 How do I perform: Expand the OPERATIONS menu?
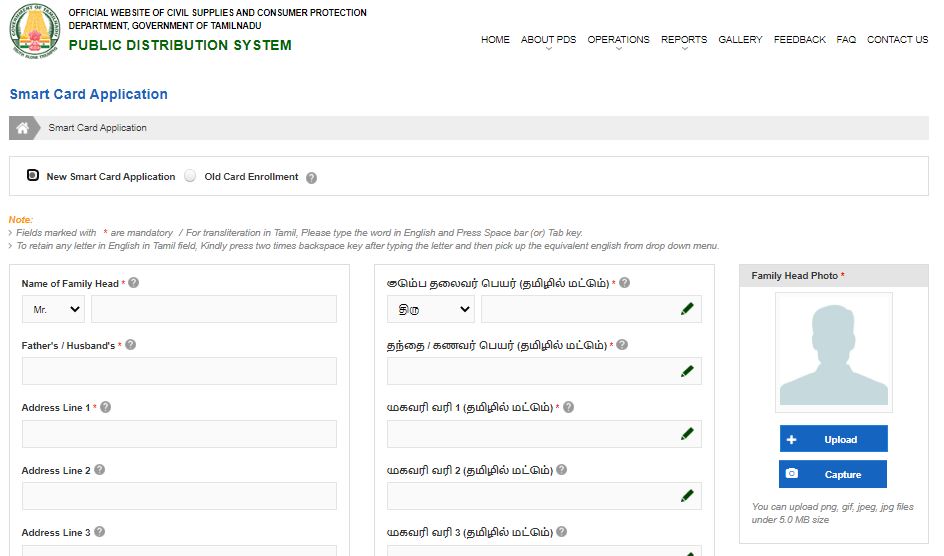click(618, 40)
